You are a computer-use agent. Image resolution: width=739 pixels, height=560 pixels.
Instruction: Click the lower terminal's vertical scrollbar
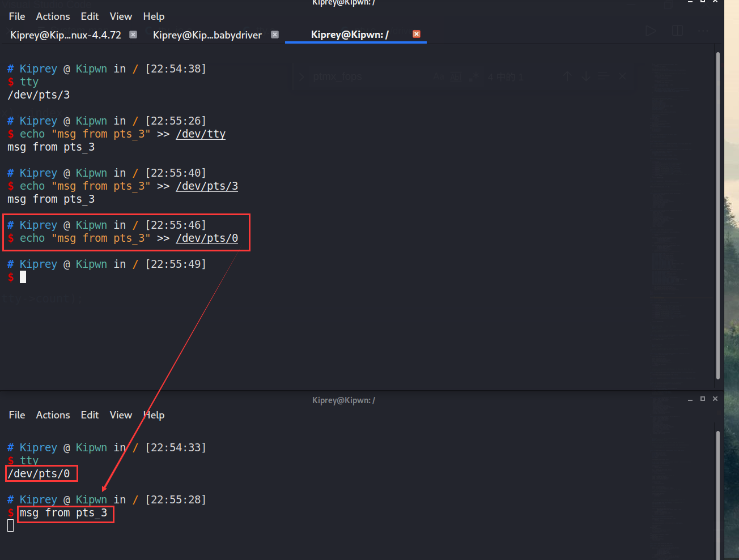pos(718,493)
